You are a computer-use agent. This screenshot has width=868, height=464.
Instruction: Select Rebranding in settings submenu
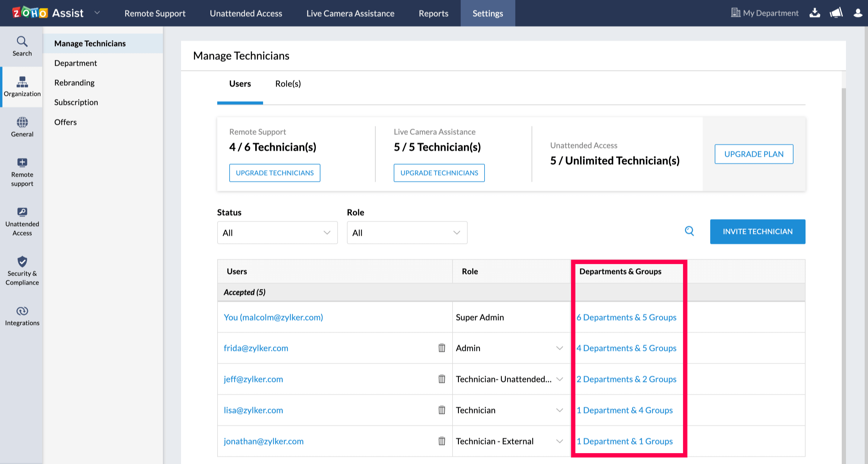coord(75,83)
